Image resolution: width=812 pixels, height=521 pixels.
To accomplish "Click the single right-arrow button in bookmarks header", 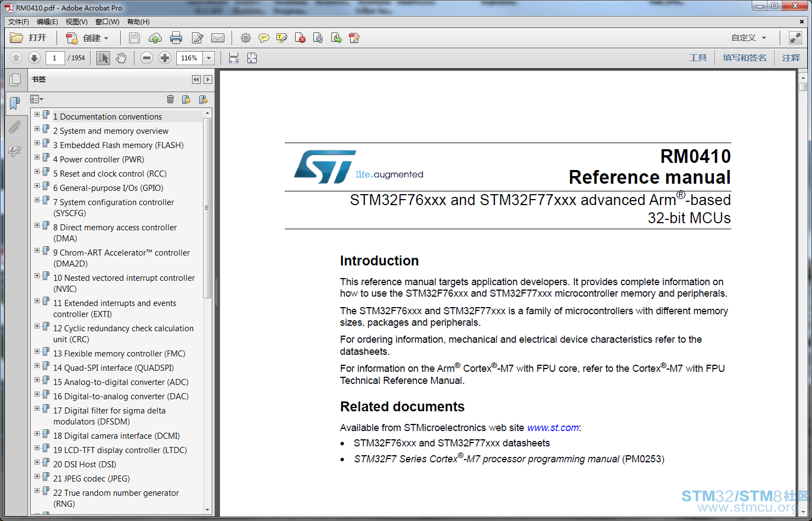I will click(x=208, y=80).
